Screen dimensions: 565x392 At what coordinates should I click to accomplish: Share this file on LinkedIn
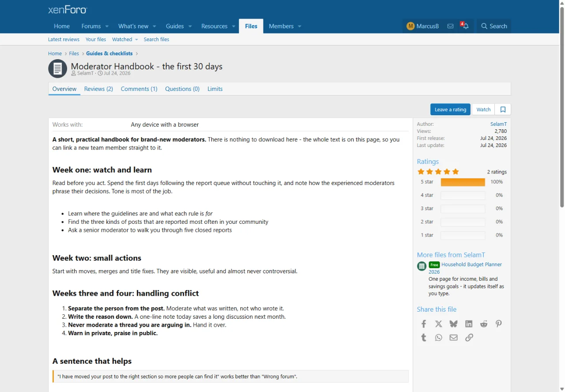point(469,324)
